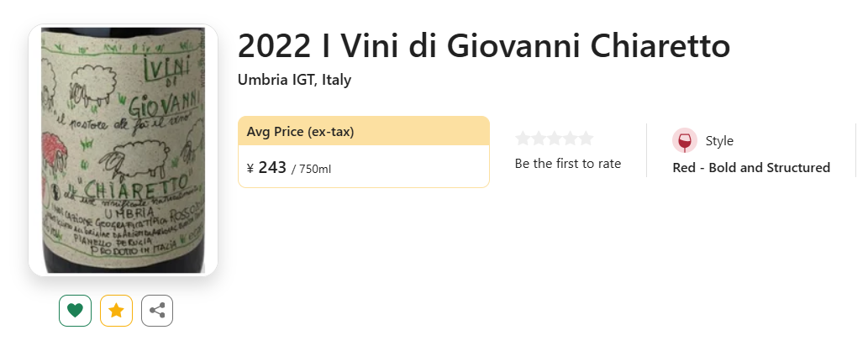Click the 243 price value
Viewport: 868px width, 351px height.
tap(272, 167)
